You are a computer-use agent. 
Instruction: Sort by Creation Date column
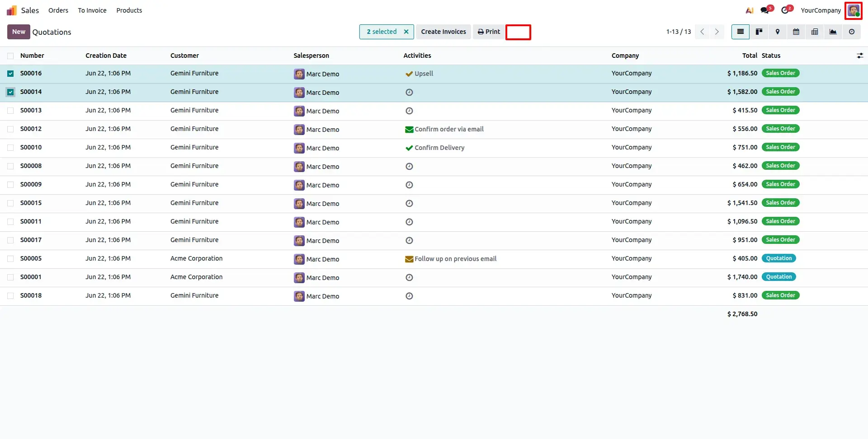coord(106,56)
